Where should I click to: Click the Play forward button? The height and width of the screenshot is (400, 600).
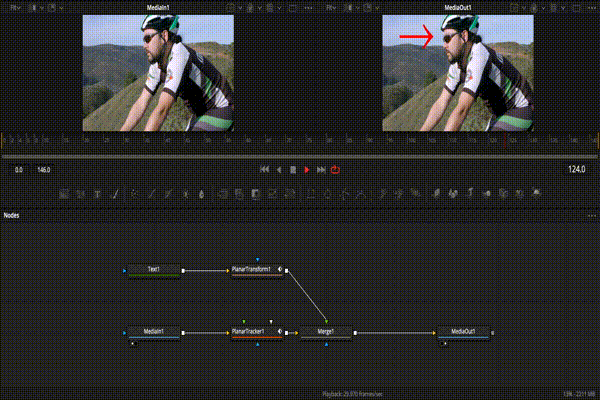point(307,170)
